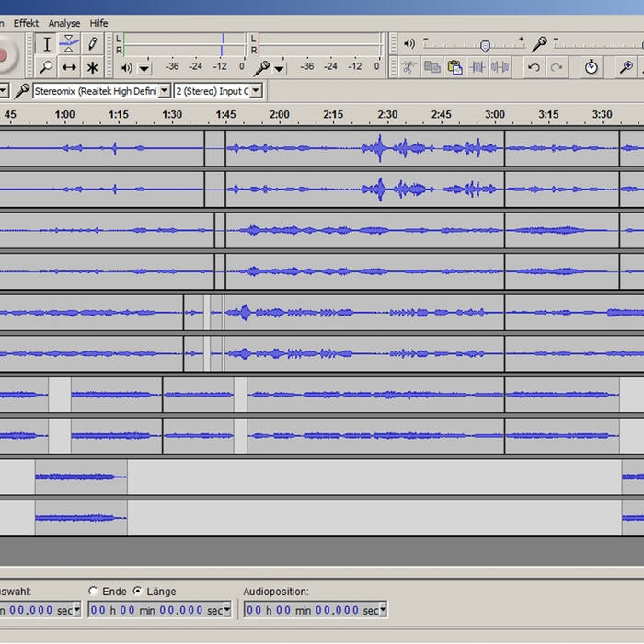
Task: Open the Stereomix input device dropdown
Action: click(165, 91)
